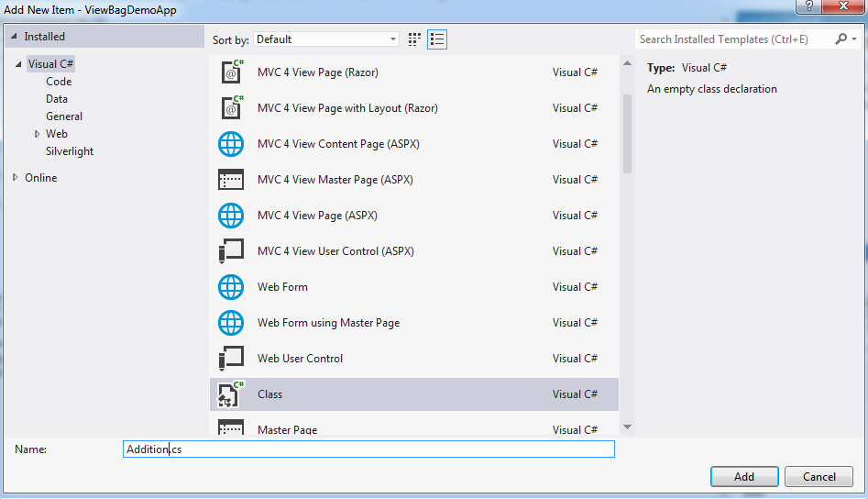Collapse the Visual C# node arrow

click(x=18, y=64)
